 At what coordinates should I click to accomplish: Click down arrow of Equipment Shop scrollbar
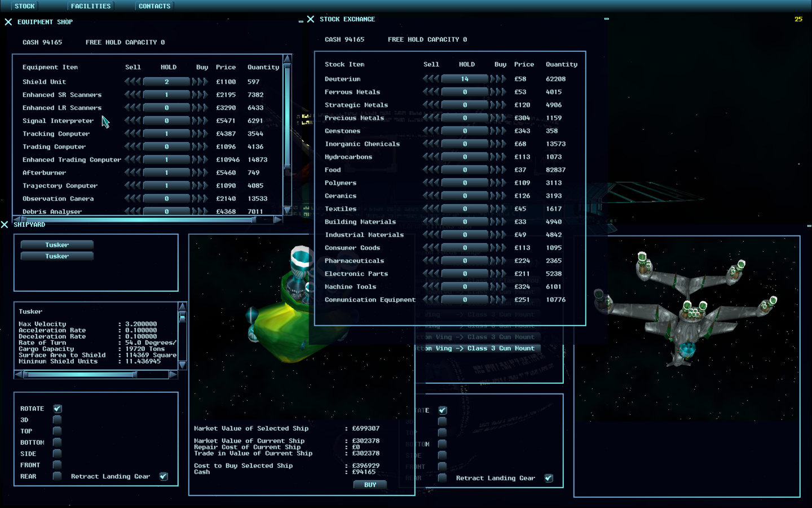288,210
